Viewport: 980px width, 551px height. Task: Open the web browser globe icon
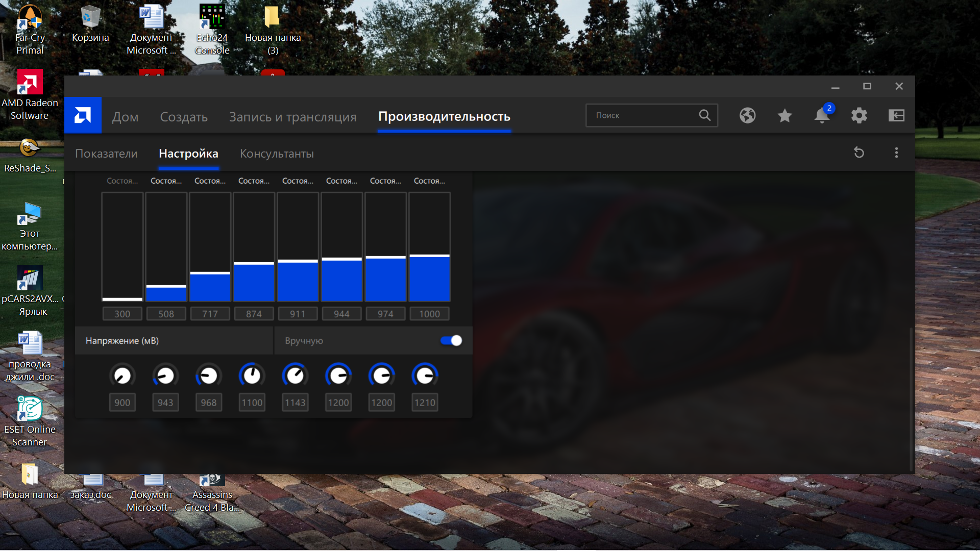pyautogui.click(x=747, y=116)
